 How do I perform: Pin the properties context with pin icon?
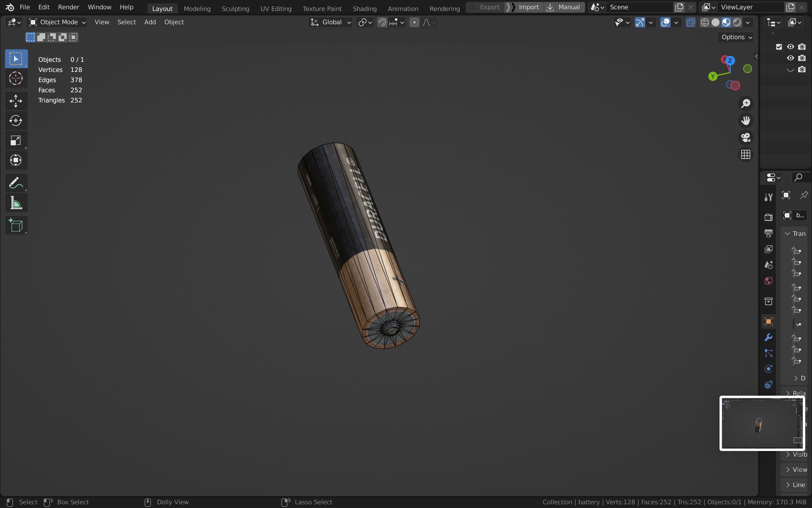pyautogui.click(x=804, y=195)
